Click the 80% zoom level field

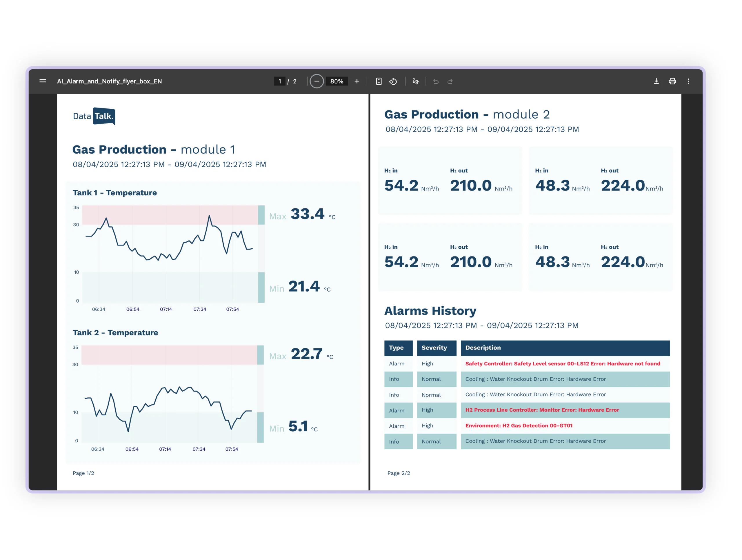(x=337, y=81)
